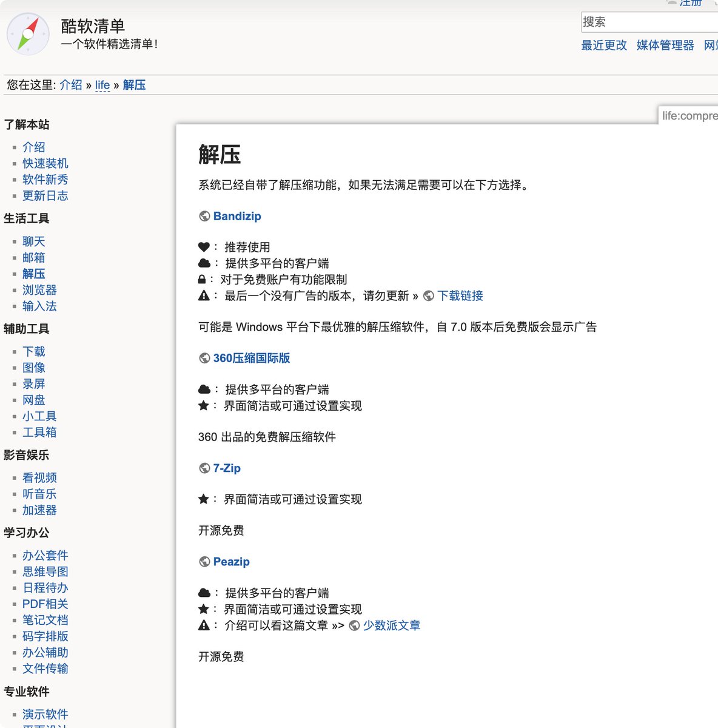The height and width of the screenshot is (728, 718).
Task: Click cloud icon under Bandizip
Action: coord(204,263)
